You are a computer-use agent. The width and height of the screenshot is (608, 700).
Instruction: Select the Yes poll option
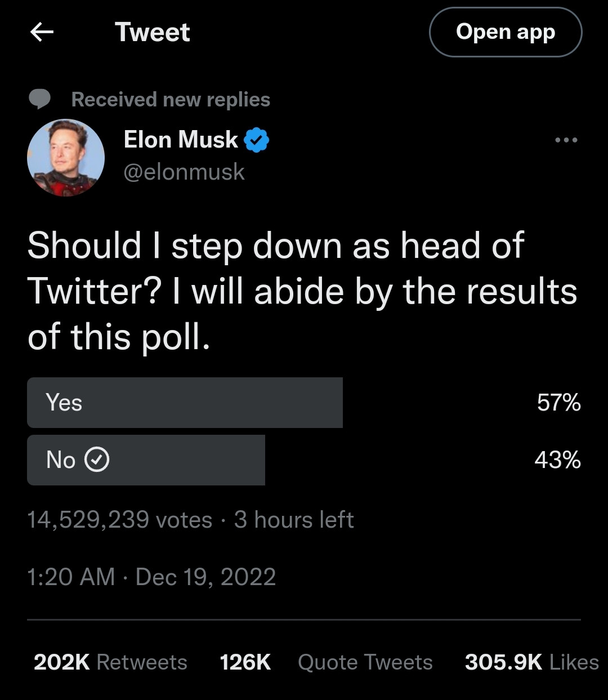185,403
